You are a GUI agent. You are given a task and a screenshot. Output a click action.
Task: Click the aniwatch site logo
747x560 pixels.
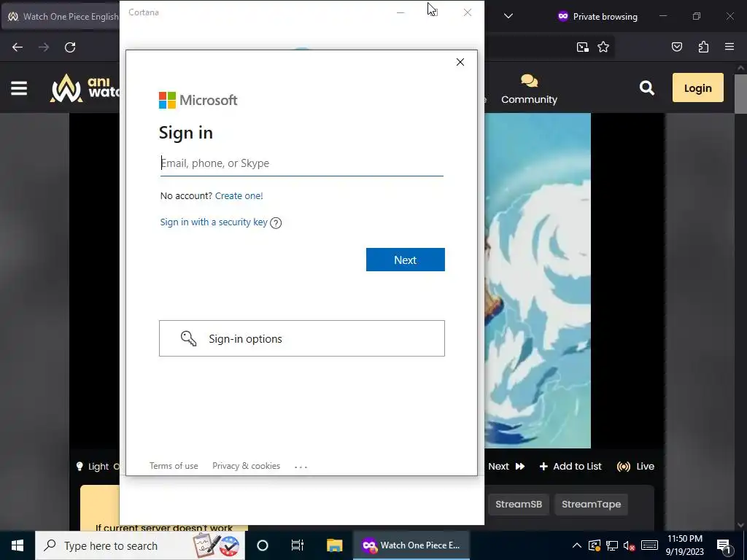coord(85,88)
